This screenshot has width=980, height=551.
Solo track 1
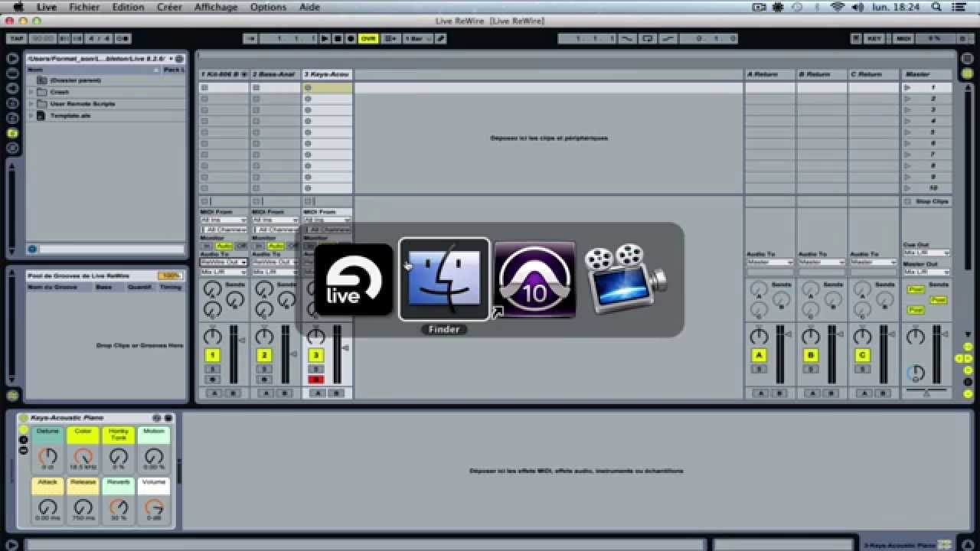click(x=213, y=369)
